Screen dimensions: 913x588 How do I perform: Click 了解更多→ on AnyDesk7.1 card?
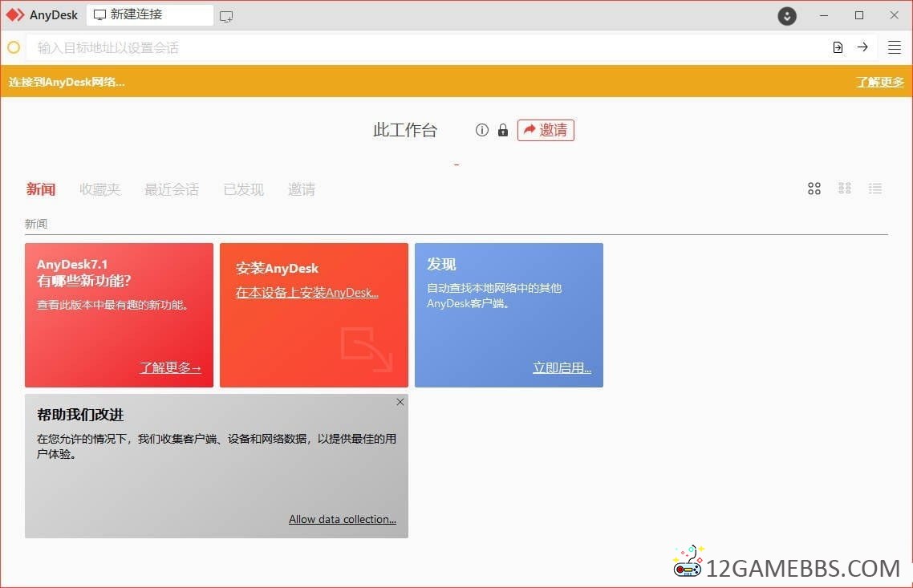point(170,367)
